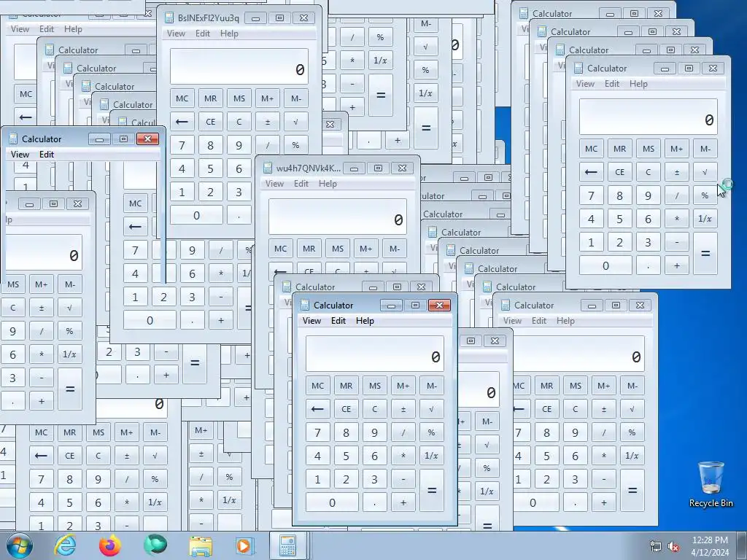Open the network status tray icon
This screenshot has width=747, height=560.
tap(656, 546)
